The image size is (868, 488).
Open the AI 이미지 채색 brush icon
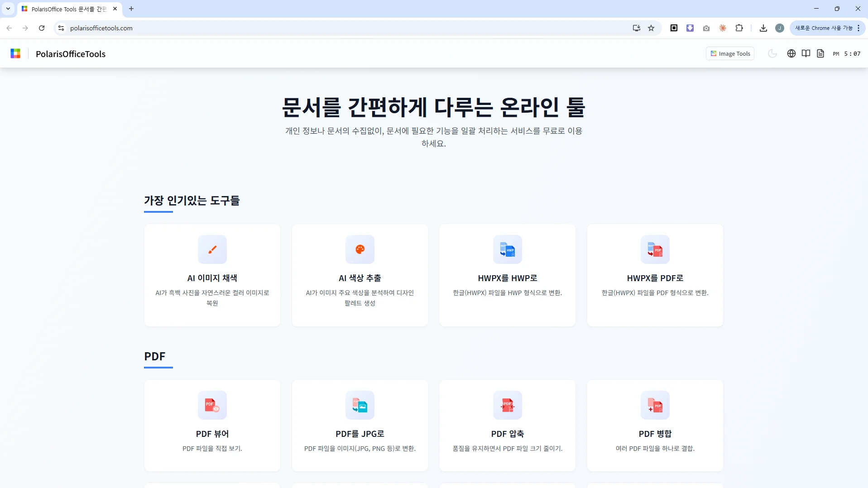pos(212,249)
